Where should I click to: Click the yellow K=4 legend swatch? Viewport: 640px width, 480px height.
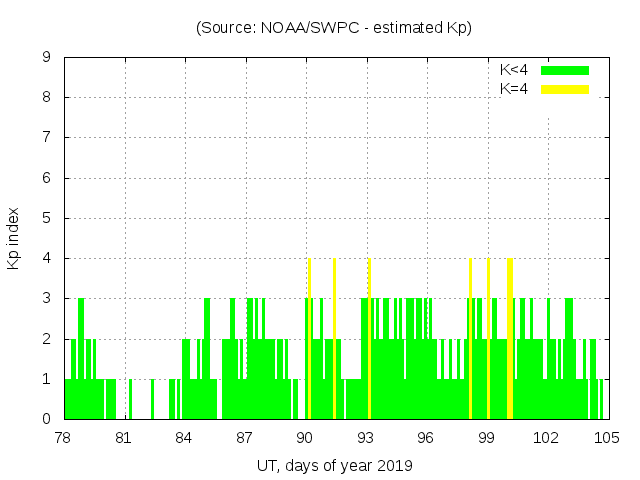point(565,89)
